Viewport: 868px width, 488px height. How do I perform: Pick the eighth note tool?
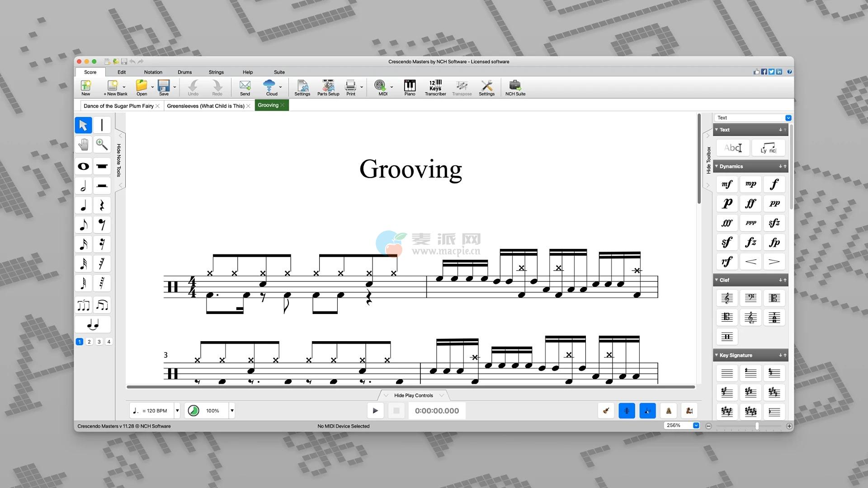(83, 225)
